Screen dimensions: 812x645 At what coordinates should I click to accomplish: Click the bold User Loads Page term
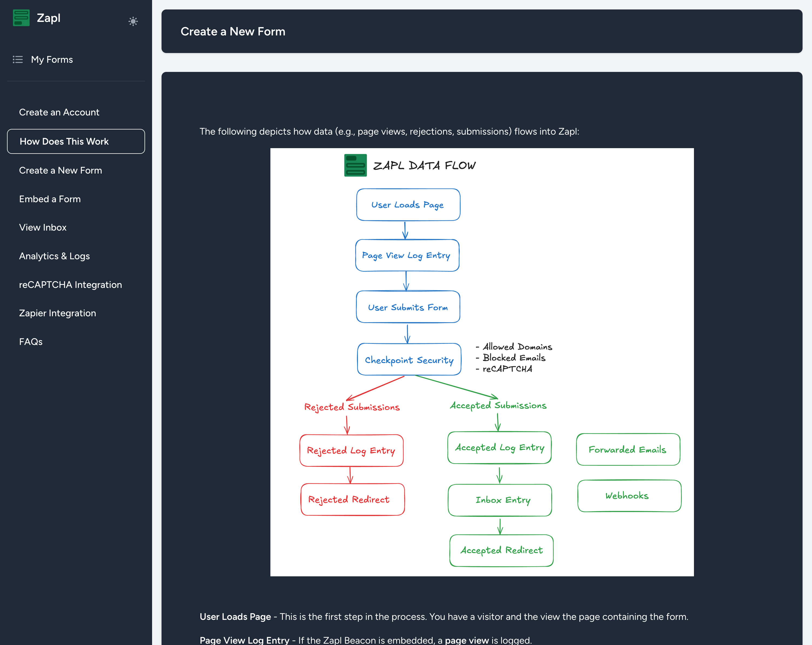tap(235, 617)
